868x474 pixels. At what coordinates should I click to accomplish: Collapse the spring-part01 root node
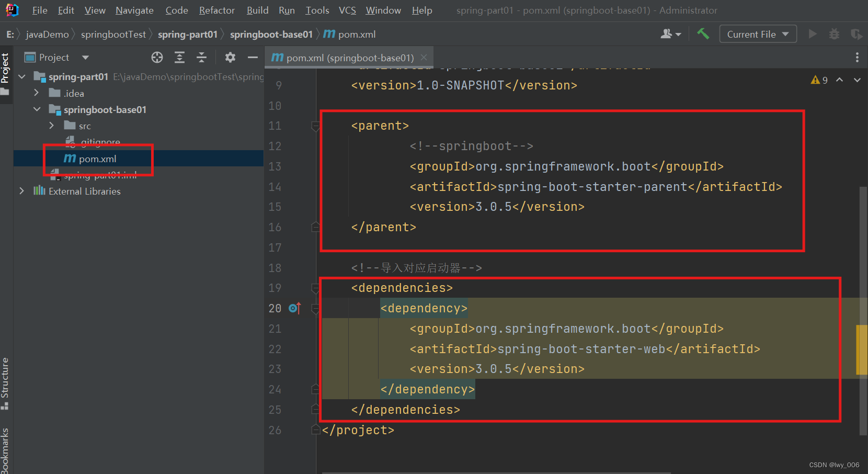click(x=22, y=77)
